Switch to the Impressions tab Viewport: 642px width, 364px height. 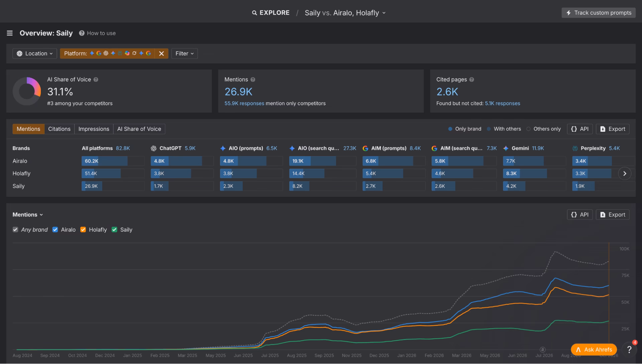pyautogui.click(x=94, y=129)
